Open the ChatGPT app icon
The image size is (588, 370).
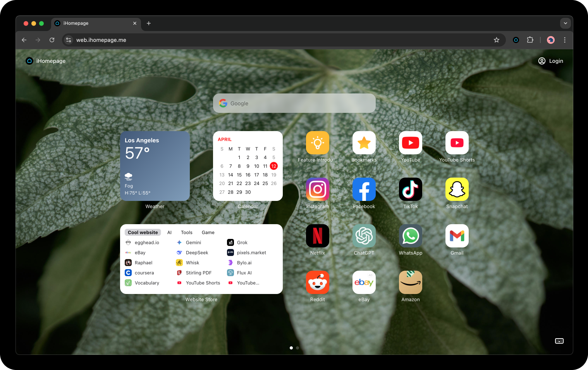(364, 236)
